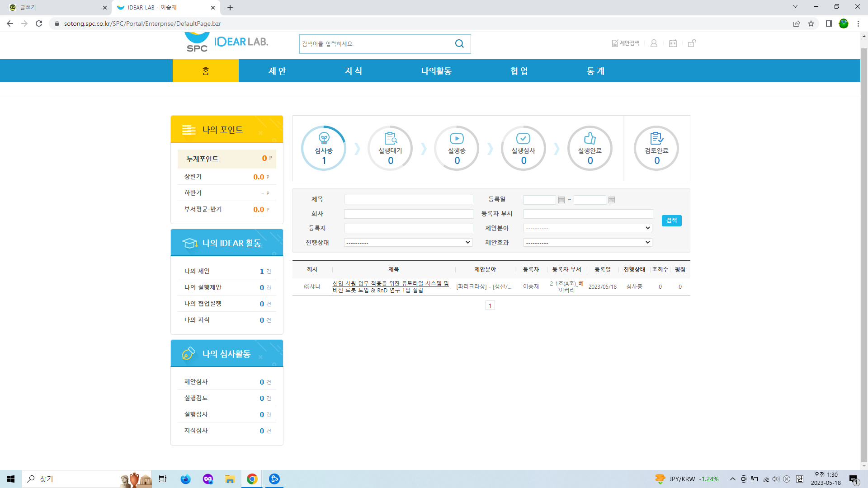The width and height of the screenshot is (868, 488).
Task: Click the 제안검색 link in the header
Action: tap(626, 43)
